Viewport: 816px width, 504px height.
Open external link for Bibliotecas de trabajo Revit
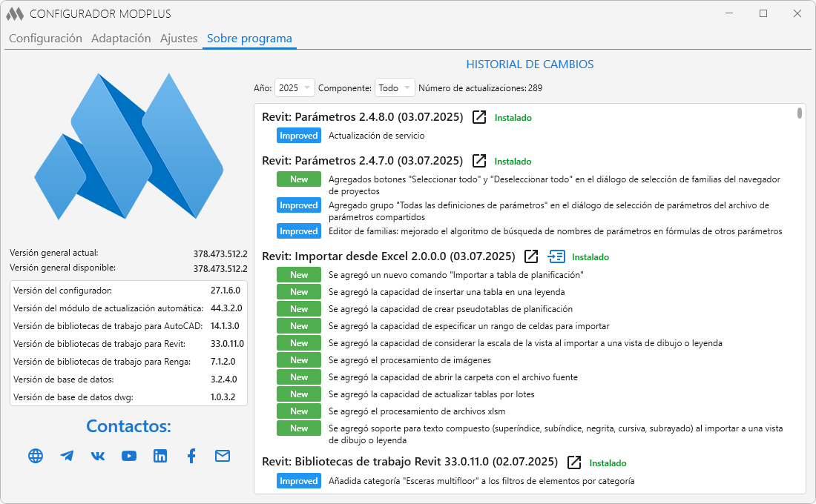574,462
